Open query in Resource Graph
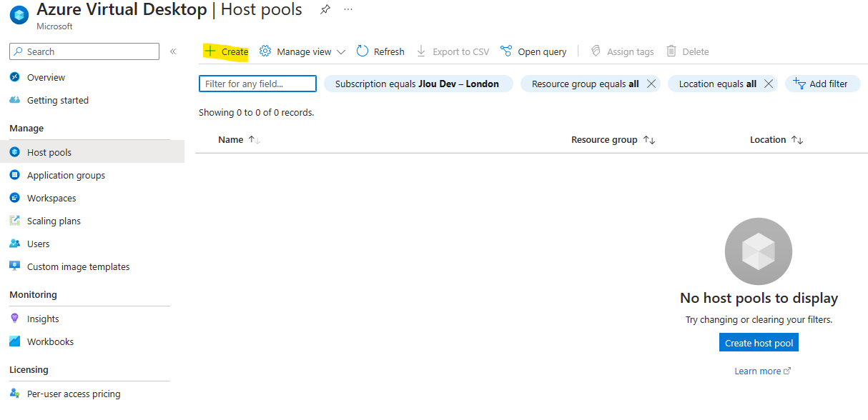Viewport: 868px width, 420px height. (x=542, y=51)
